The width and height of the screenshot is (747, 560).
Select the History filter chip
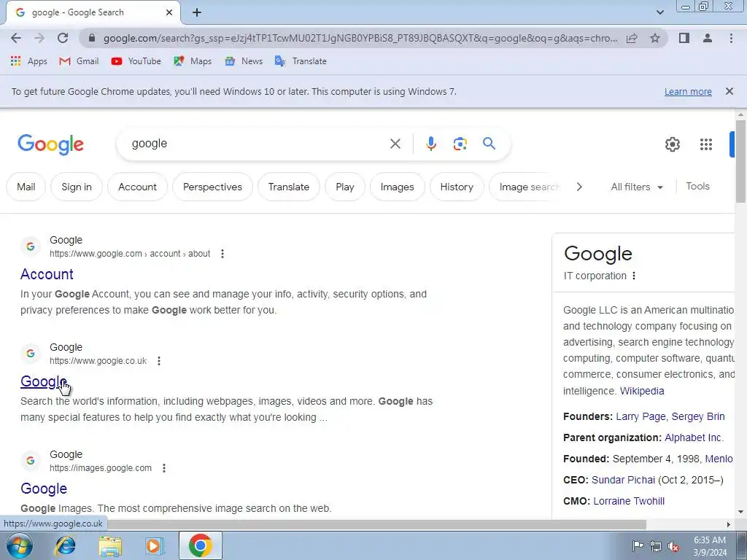[457, 187]
